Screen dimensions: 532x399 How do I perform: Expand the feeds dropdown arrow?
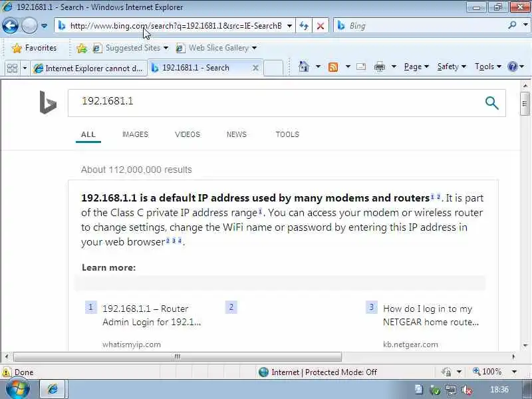[x=348, y=67]
